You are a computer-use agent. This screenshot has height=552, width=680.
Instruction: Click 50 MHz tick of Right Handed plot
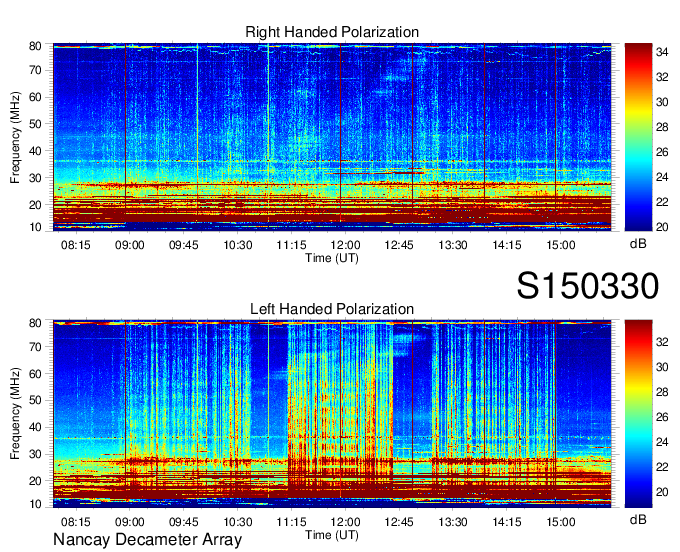pyautogui.click(x=35, y=124)
